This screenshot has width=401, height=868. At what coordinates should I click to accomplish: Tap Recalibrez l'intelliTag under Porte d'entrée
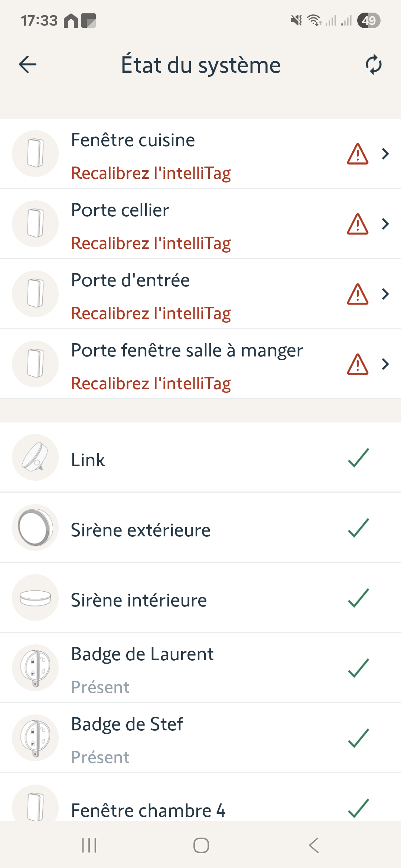pyautogui.click(x=151, y=313)
